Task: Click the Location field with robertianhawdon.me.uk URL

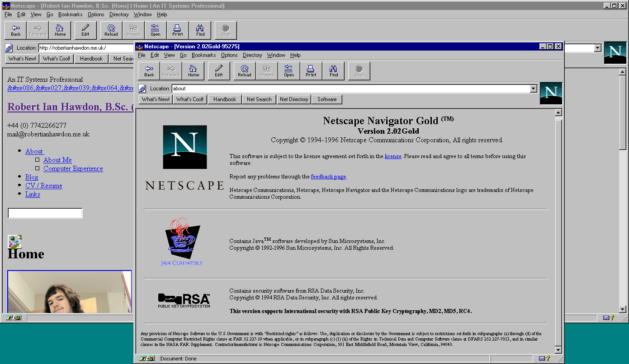Action: click(86, 48)
